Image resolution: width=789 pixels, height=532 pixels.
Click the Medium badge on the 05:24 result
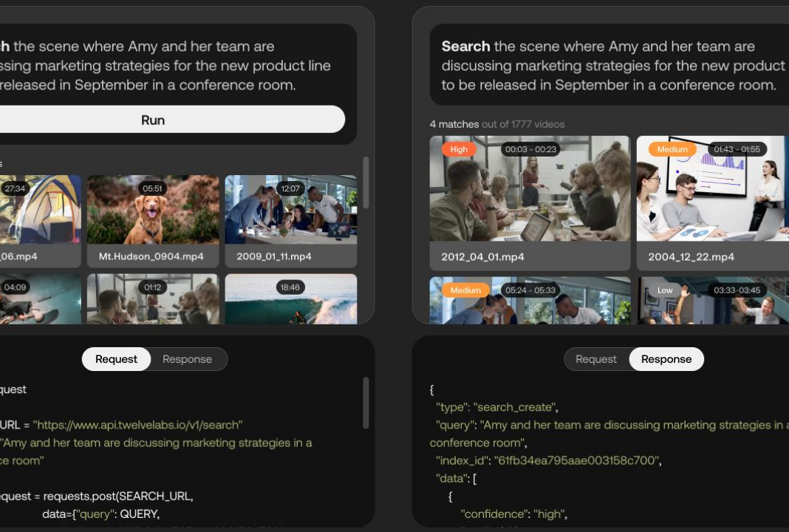[465, 290]
